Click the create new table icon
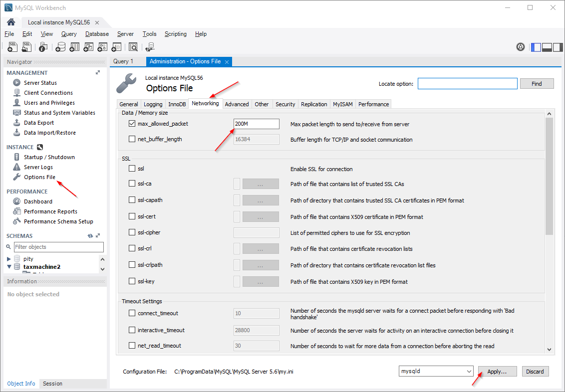 (75, 47)
